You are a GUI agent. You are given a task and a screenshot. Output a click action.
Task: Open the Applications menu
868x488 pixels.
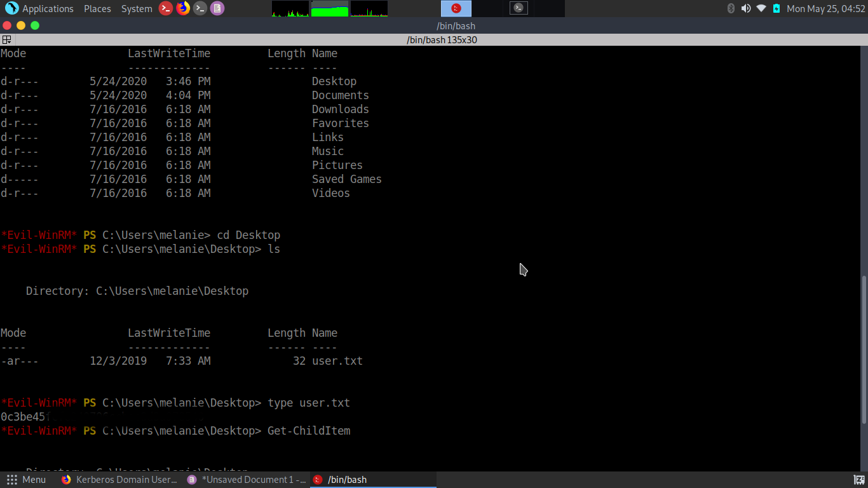tap(48, 8)
